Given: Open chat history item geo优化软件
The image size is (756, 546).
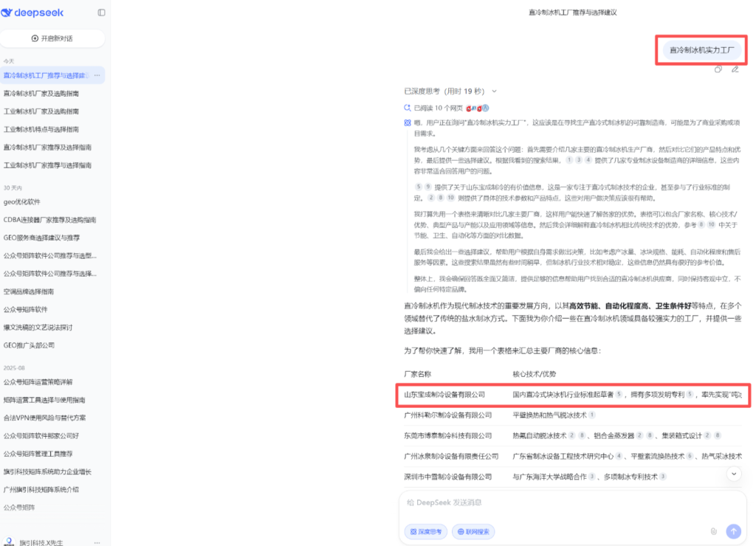Looking at the screenshot, I should [x=22, y=202].
